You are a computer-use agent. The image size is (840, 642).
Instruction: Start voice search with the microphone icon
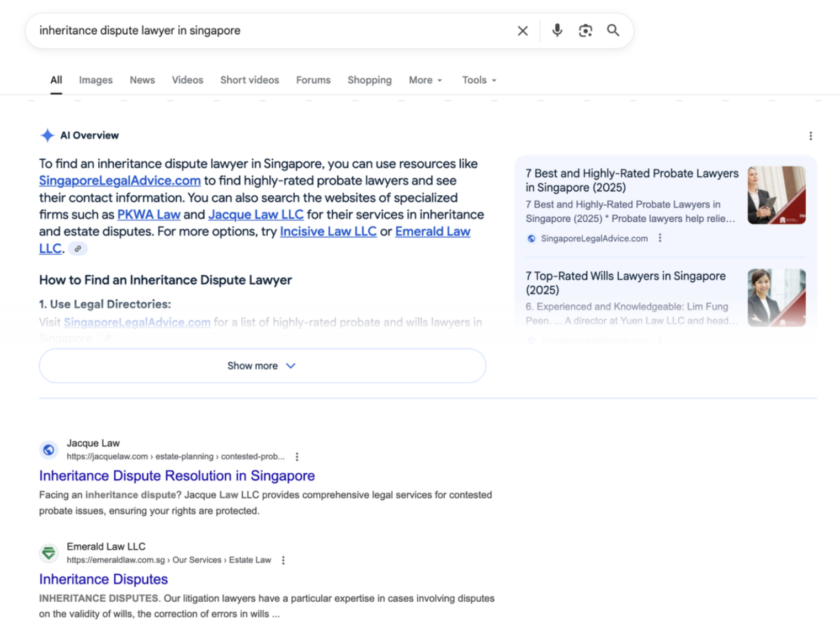pyautogui.click(x=557, y=30)
